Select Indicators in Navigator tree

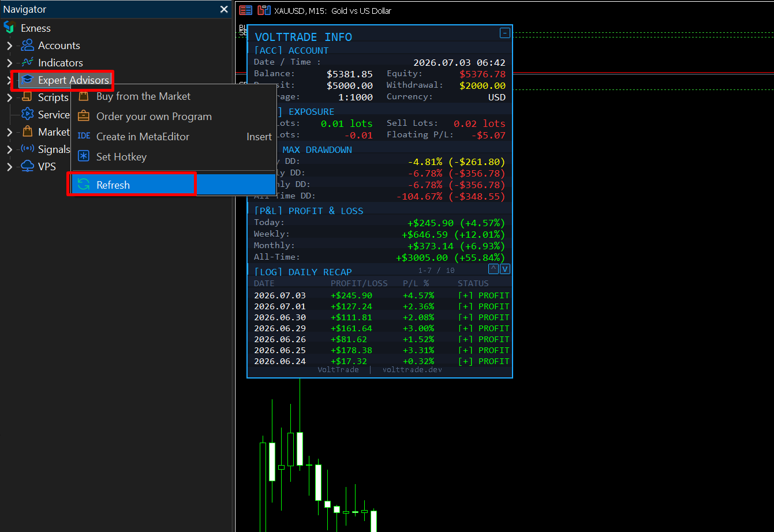point(61,62)
